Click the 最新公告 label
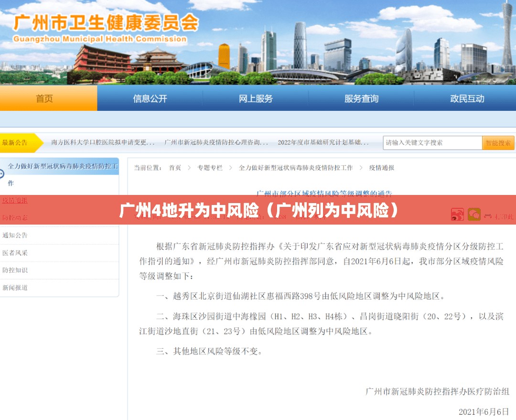516x420 pixels. 15,142
